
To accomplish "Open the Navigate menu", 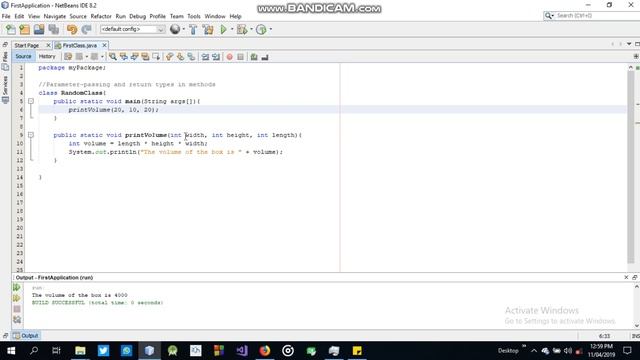I will click(x=55, y=16).
